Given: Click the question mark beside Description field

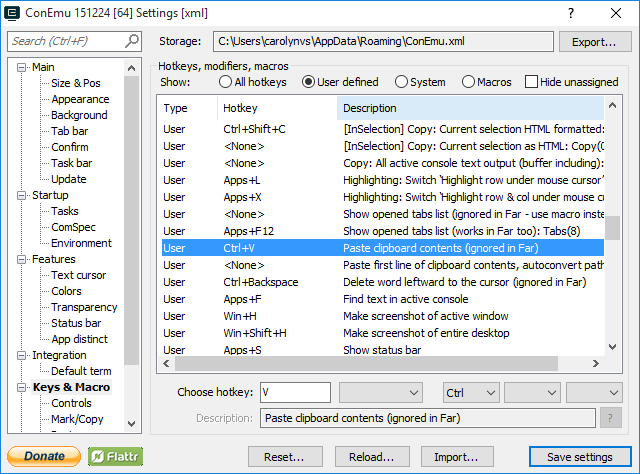Looking at the screenshot, I should [x=610, y=418].
